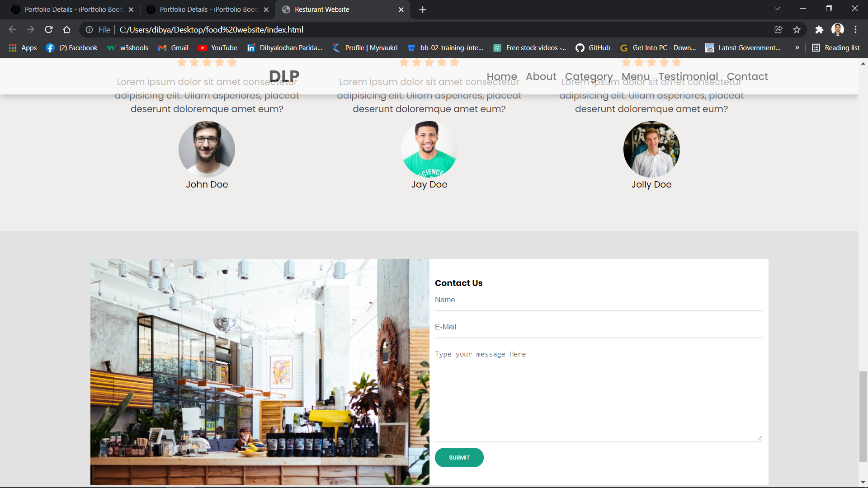Open the tab search dropdown arrow
The image size is (868, 488).
tap(777, 9)
